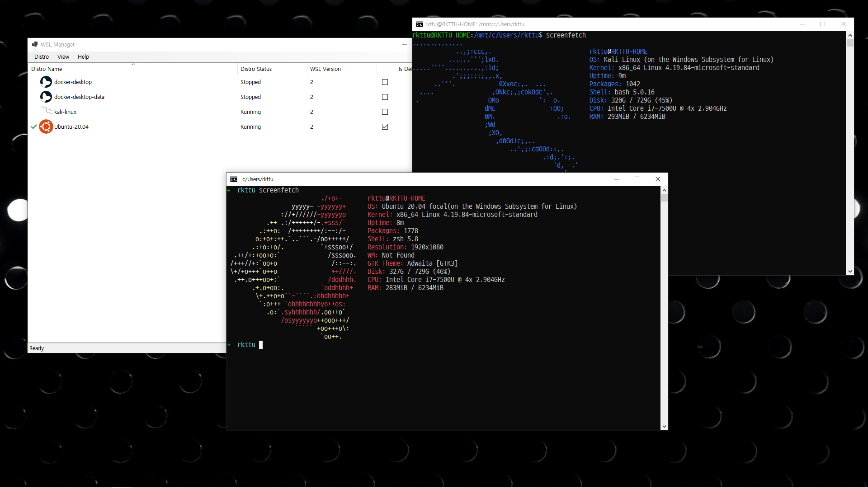868x488 pixels.
Task: Click the green default checkmark beside Ubuntu-20.04
Action: tap(33, 127)
